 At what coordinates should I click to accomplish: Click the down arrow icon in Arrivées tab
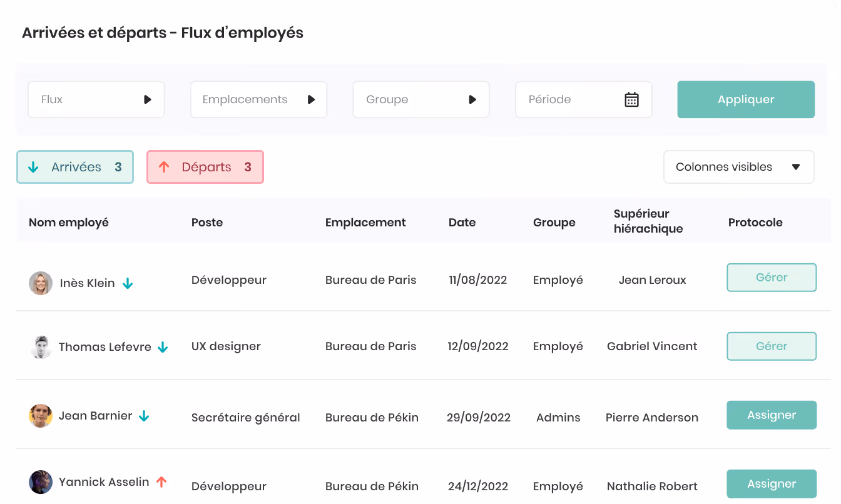pyautogui.click(x=34, y=167)
